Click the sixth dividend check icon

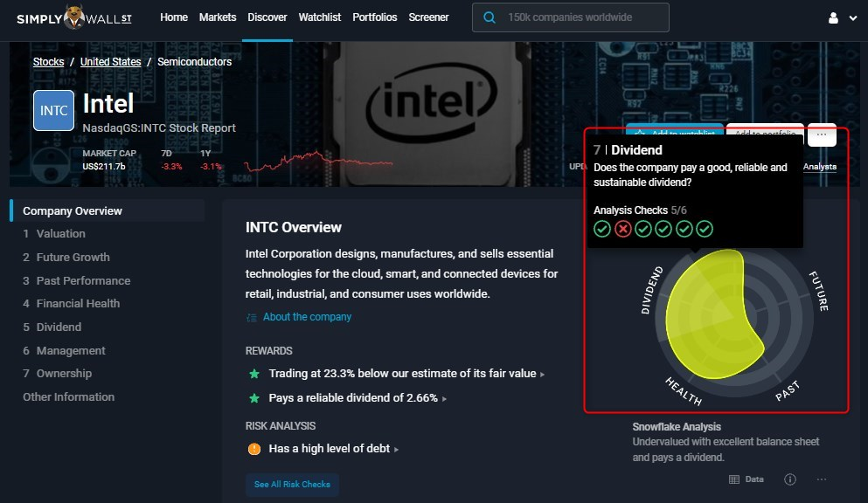point(705,229)
